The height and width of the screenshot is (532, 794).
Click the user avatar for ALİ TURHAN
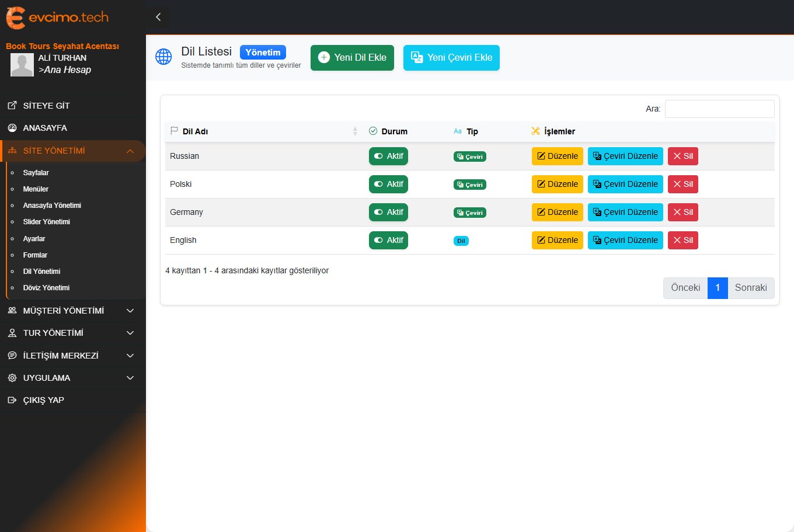(22, 65)
